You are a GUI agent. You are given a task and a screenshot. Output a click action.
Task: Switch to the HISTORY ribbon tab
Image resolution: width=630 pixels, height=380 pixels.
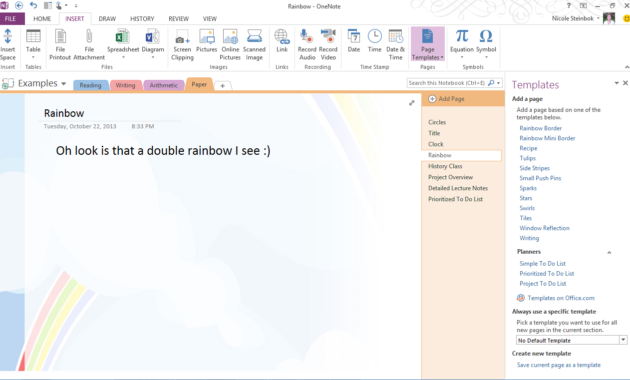coord(142,18)
